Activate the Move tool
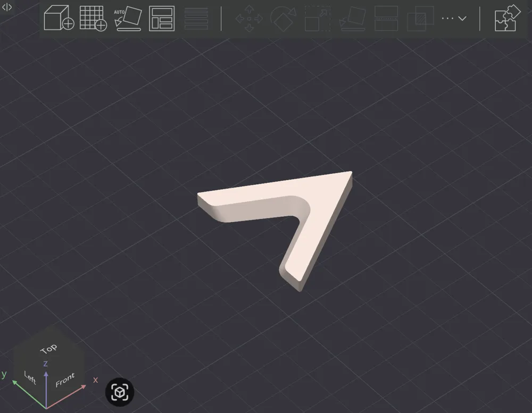The width and height of the screenshot is (532, 413). 249,18
